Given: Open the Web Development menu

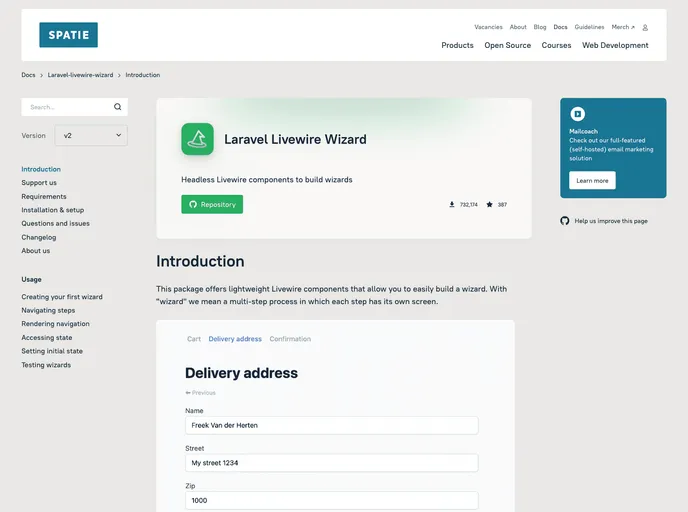Looking at the screenshot, I should tap(615, 45).
